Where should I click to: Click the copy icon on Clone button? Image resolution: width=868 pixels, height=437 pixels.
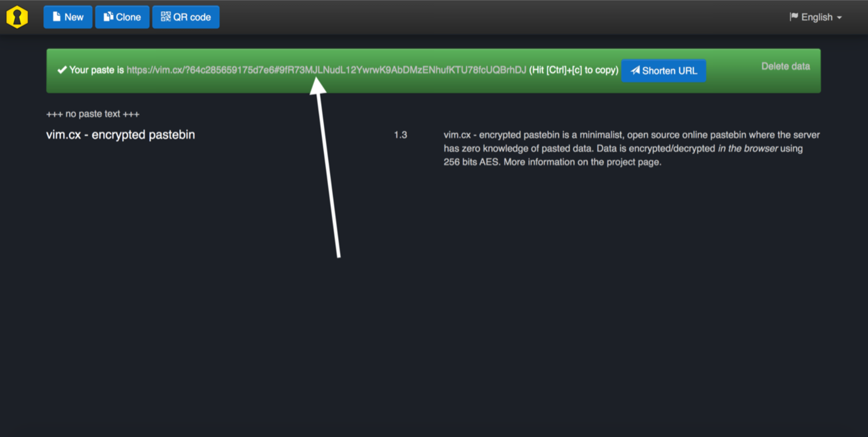tap(108, 16)
